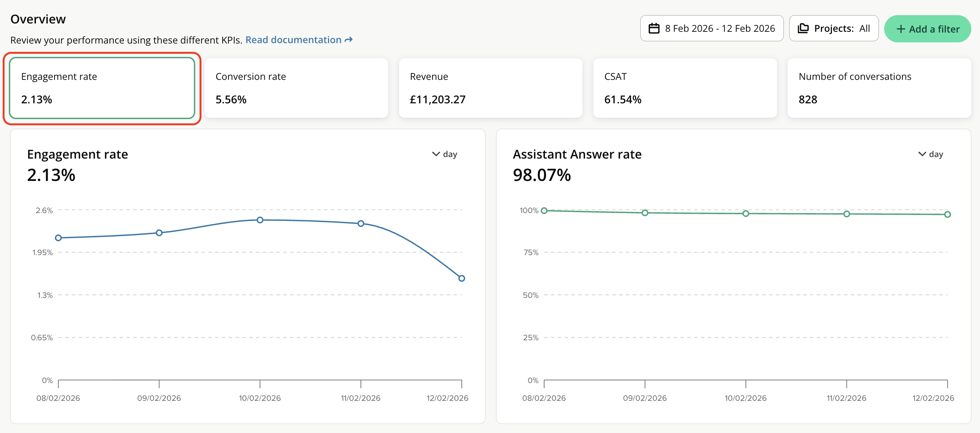
Task: Open the 8 Feb 2026 - 12 Feb 2026 date picker
Action: (712, 28)
